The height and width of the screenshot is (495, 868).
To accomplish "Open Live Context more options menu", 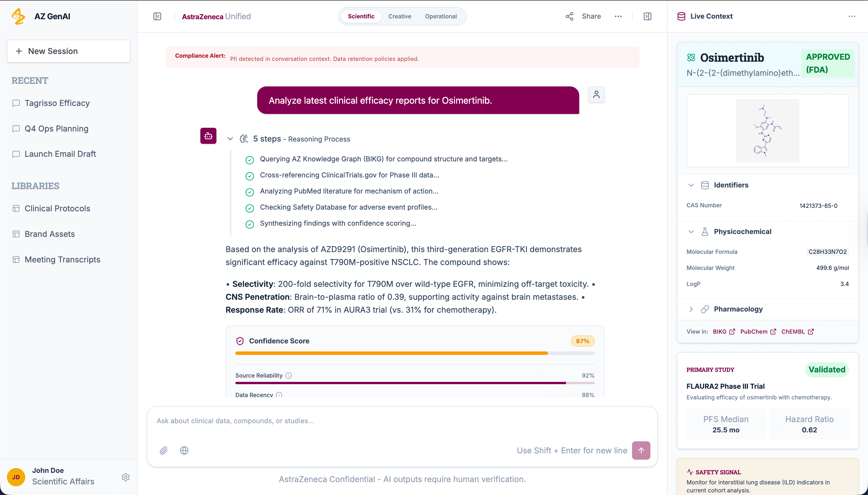I will 852,16.
